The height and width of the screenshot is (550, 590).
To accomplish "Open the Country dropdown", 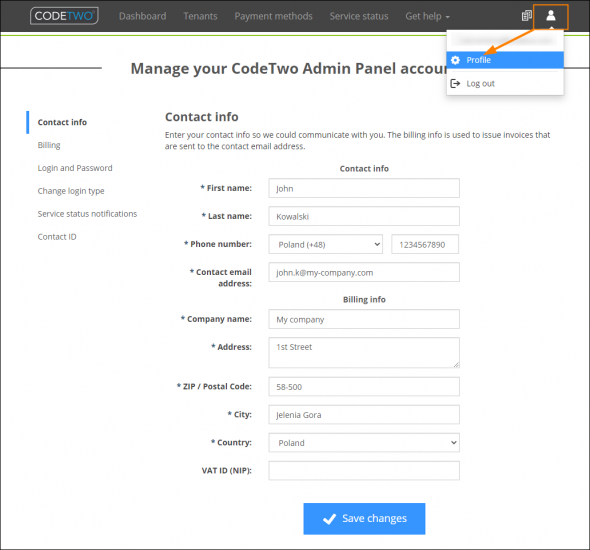I will click(364, 443).
